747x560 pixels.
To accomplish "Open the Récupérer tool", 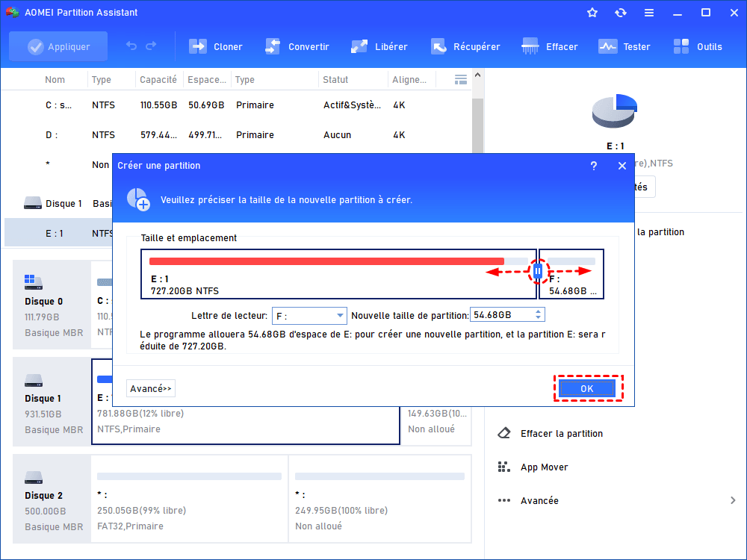I will 465,46.
